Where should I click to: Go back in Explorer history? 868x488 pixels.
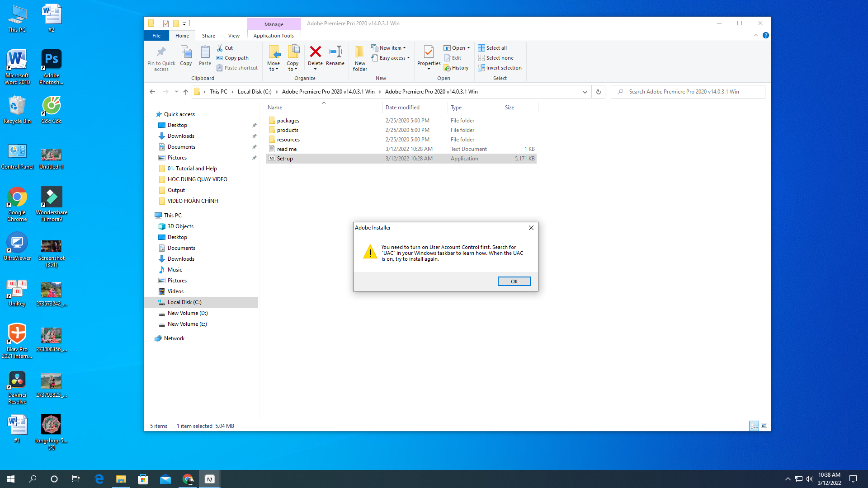(152, 92)
